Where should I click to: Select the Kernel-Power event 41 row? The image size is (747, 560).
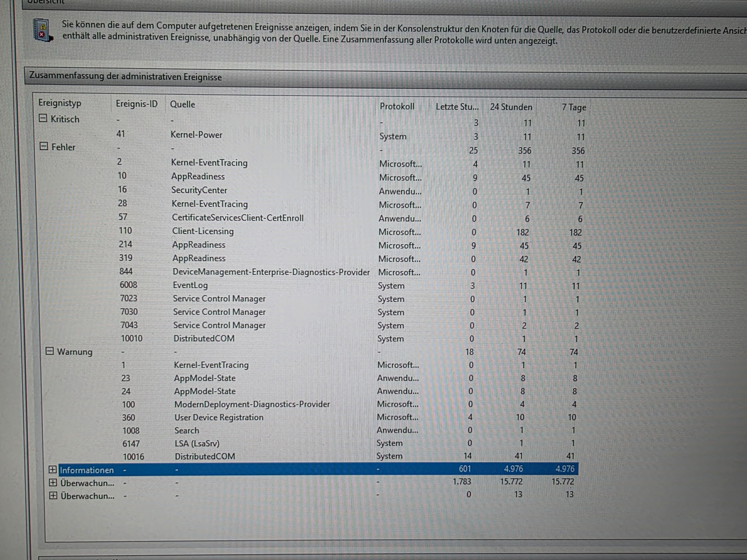click(x=196, y=135)
